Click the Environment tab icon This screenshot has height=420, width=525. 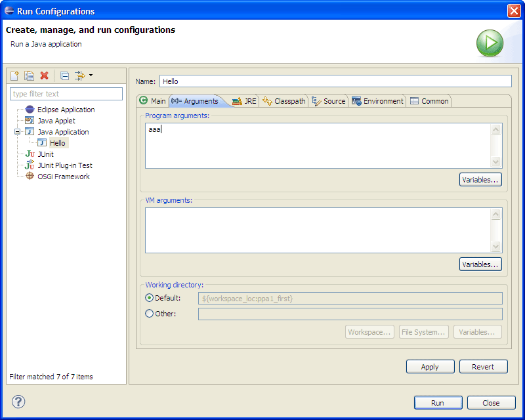(356, 101)
